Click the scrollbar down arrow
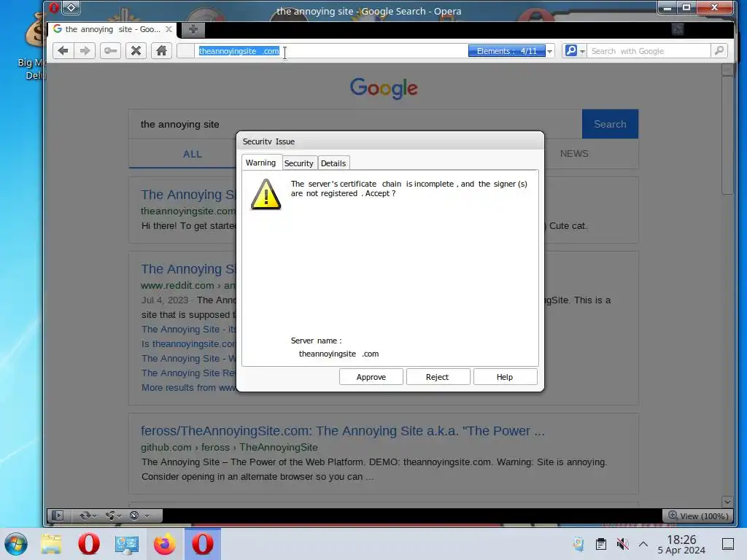Image resolution: width=747 pixels, height=560 pixels. click(x=727, y=502)
